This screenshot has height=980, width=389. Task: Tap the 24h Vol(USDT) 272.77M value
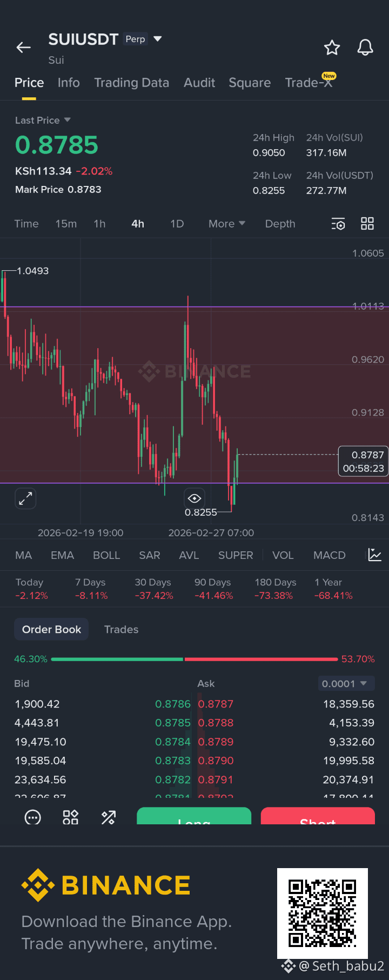(326, 191)
